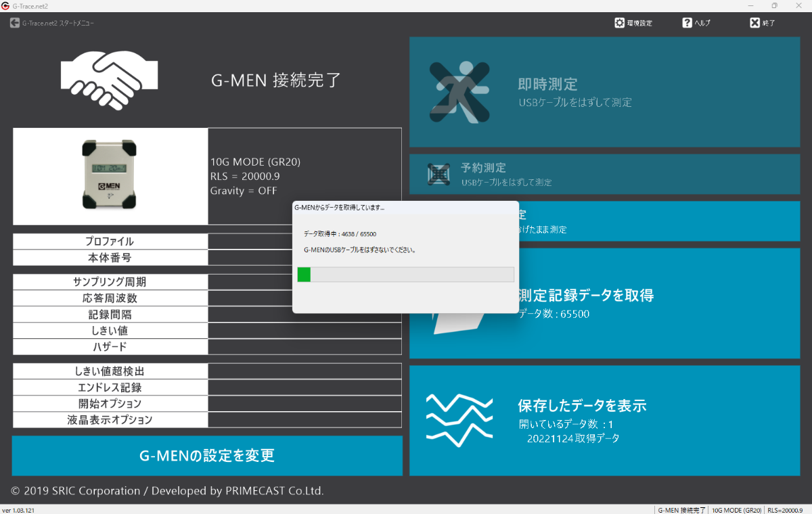This screenshot has width=812, height=514.
Task: Click Gravity = OFF text
Action: coord(244,191)
